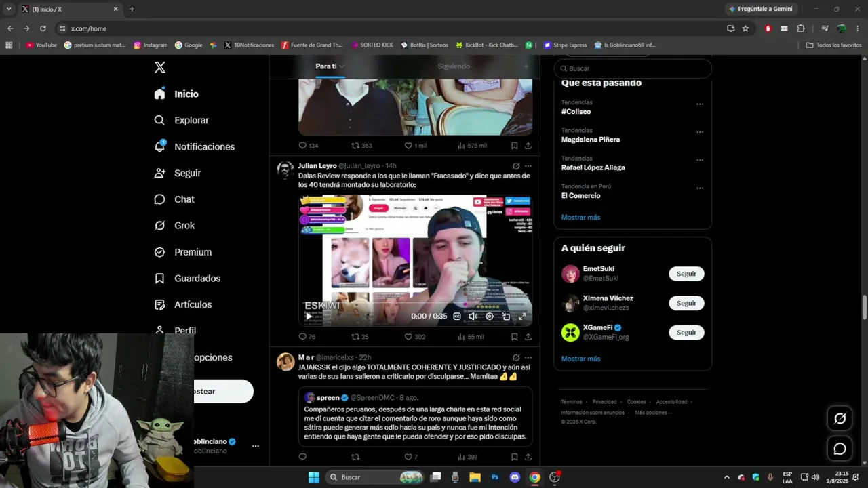Open the YouTube bookmark
This screenshot has width=868, height=488.
pos(41,45)
